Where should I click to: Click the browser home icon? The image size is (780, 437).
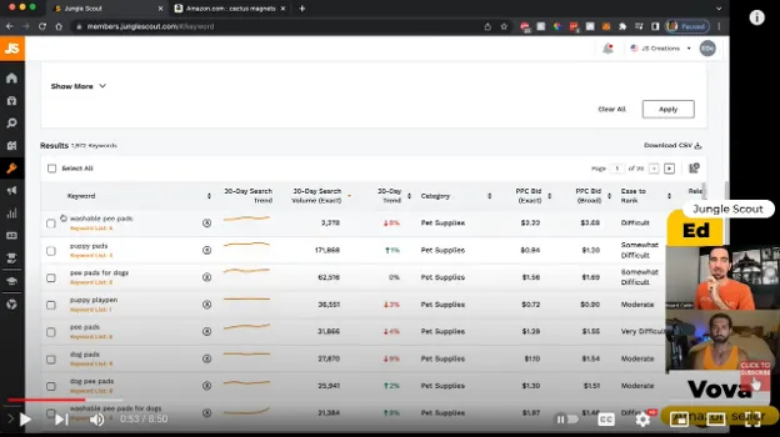click(59, 26)
